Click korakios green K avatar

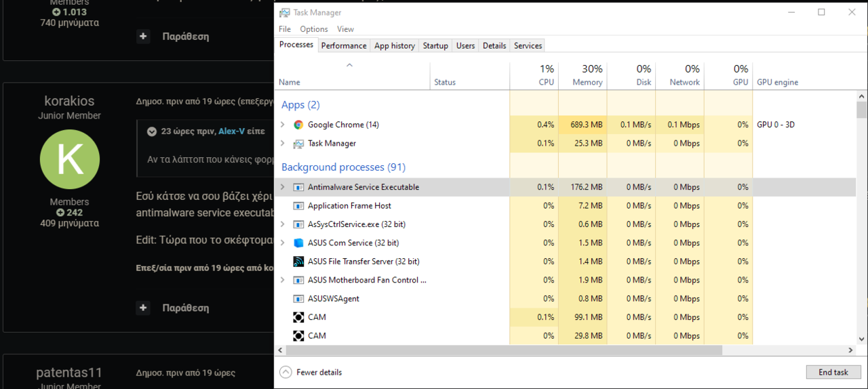pos(70,159)
